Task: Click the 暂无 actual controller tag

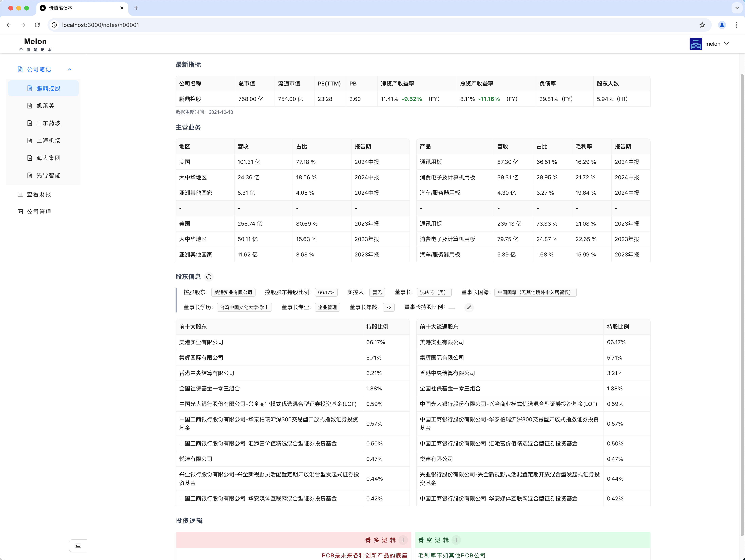Action: click(x=377, y=292)
